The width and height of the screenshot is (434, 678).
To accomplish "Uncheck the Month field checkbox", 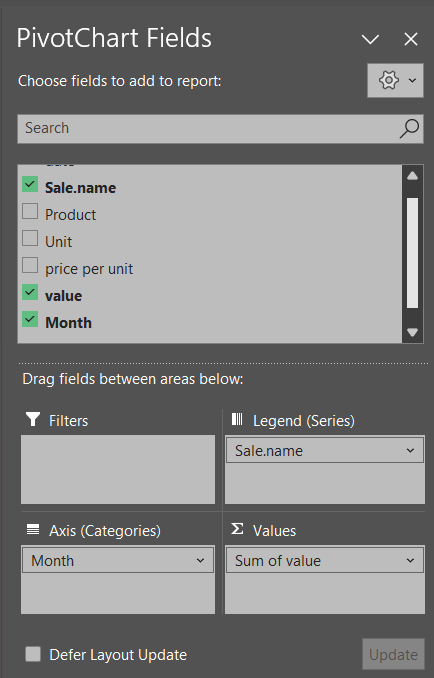I will 30,320.
